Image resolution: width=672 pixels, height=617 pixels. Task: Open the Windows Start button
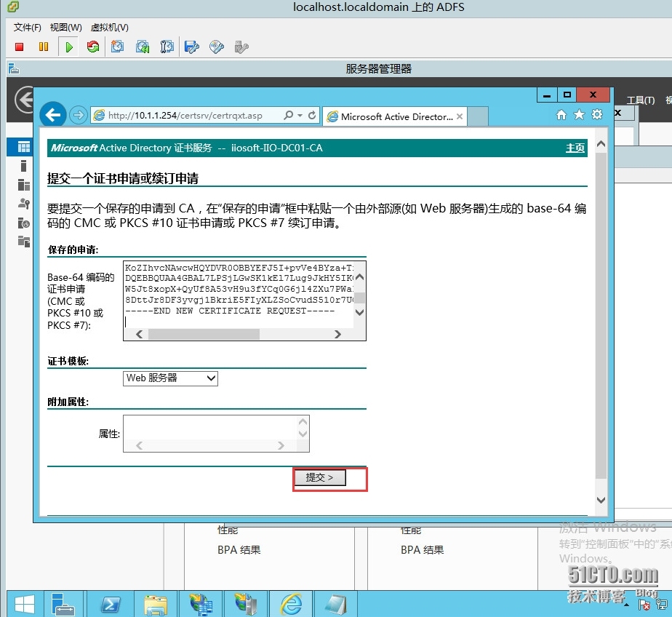[x=25, y=604]
